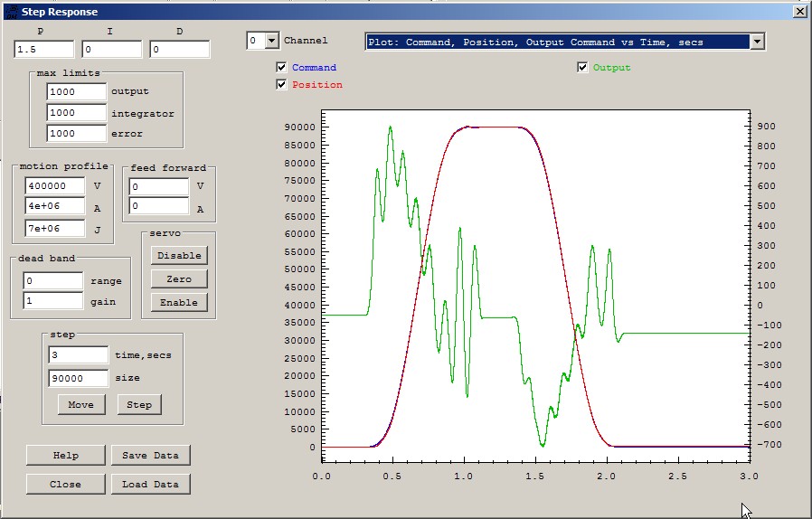
Task: Toggle the Position plot checkbox
Action: coord(282,85)
